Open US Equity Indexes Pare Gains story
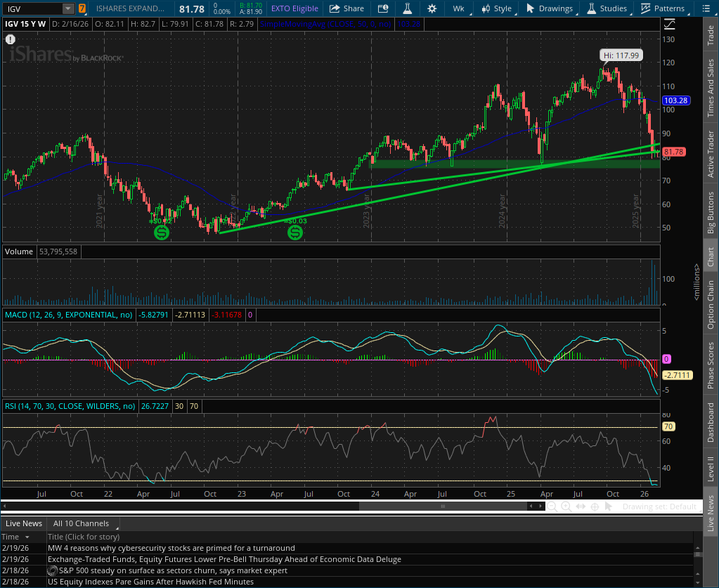Image resolution: width=719 pixels, height=588 pixels. click(x=150, y=582)
